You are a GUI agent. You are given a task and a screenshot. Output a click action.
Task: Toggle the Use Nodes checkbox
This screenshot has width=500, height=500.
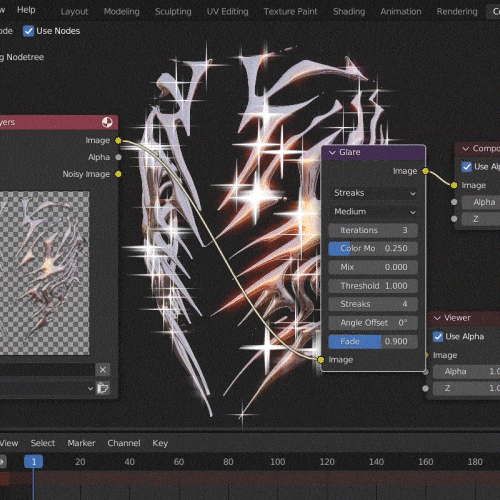[28, 31]
